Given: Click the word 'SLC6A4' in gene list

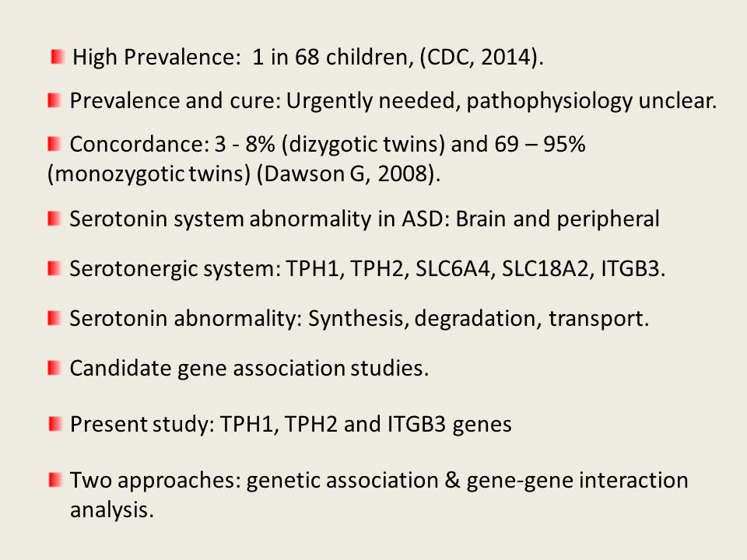Looking at the screenshot, I should point(453,269).
